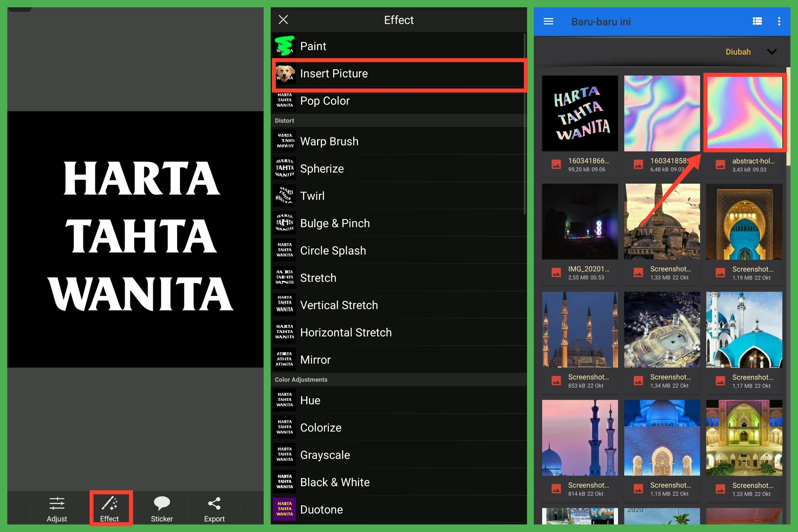798x532 pixels.
Task: Select the blue dome mosque screenshot thumbnail
Action: (x=744, y=330)
